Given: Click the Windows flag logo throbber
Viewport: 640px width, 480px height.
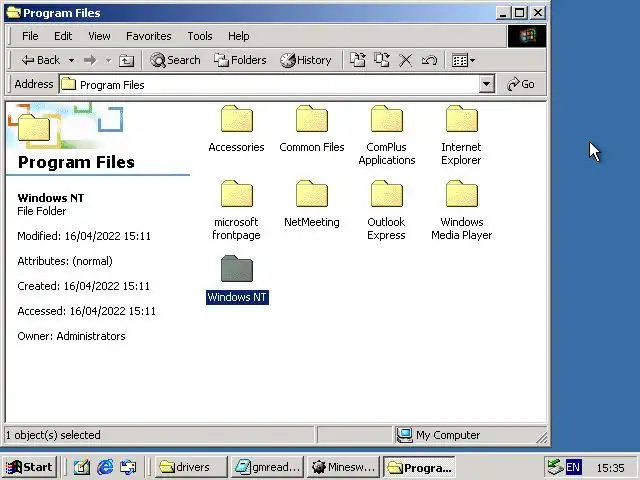Looking at the screenshot, I should (x=527, y=36).
